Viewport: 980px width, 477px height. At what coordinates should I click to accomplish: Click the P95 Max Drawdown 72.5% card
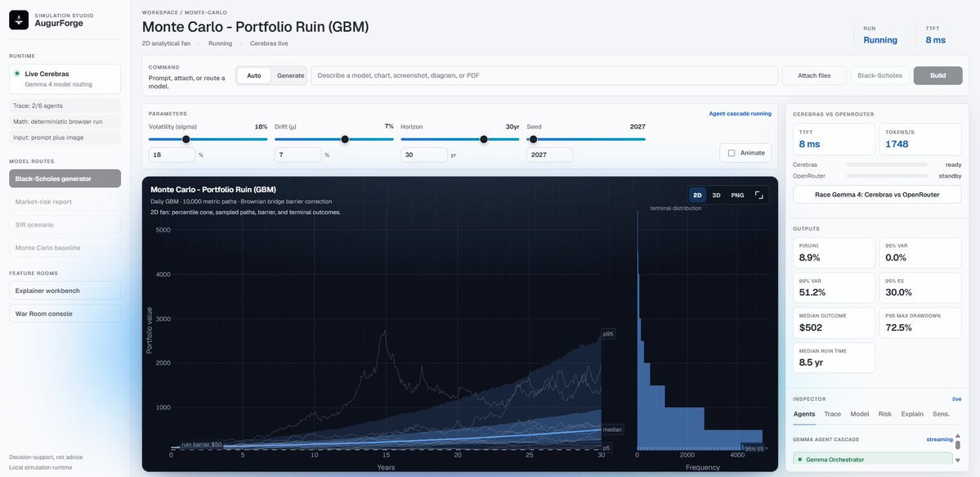[x=920, y=323]
